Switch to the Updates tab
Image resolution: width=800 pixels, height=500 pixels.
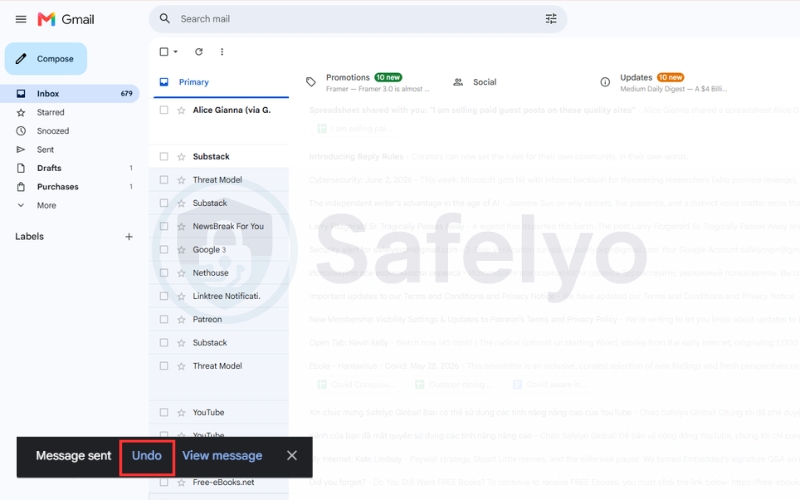tap(662, 82)
